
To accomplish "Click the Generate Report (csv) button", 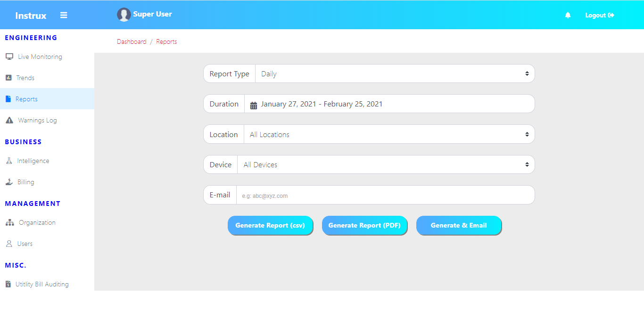I will pos(270,225).
